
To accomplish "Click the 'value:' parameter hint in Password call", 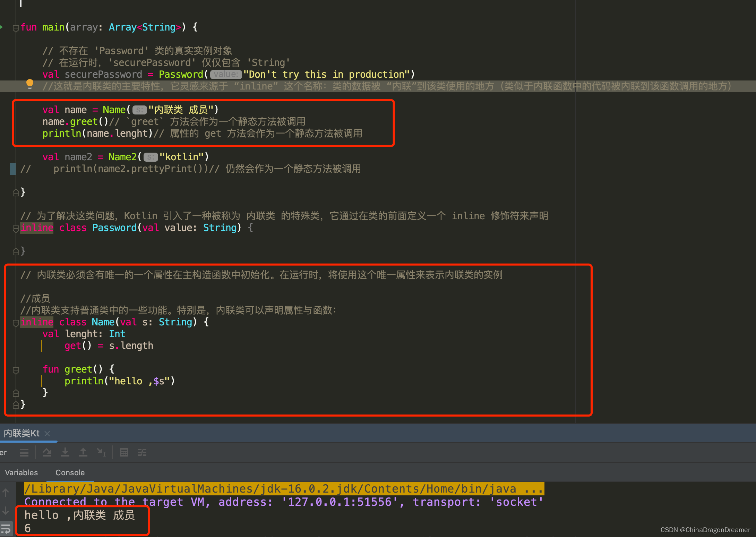I will (226, 74).
